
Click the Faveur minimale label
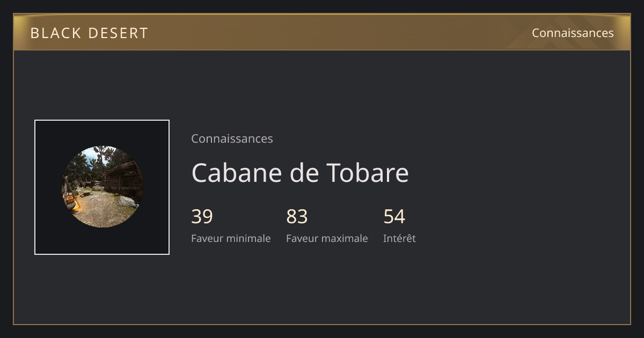tap(231, 238)
